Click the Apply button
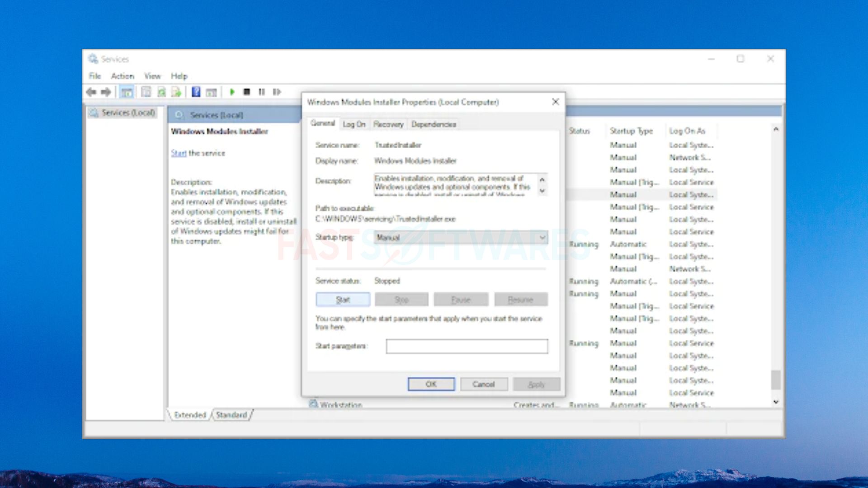Image resolution: width=868 pixels, height=488 pixels. pyautogui.click(x=537, y=385)
